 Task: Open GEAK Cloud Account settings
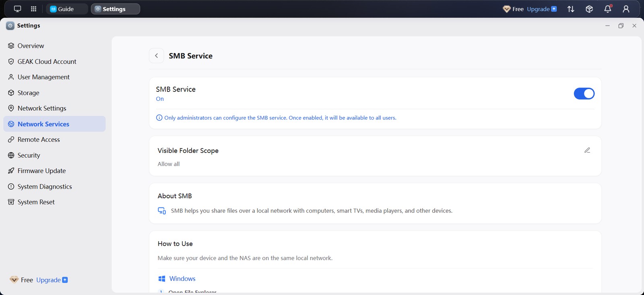point(54,62)
